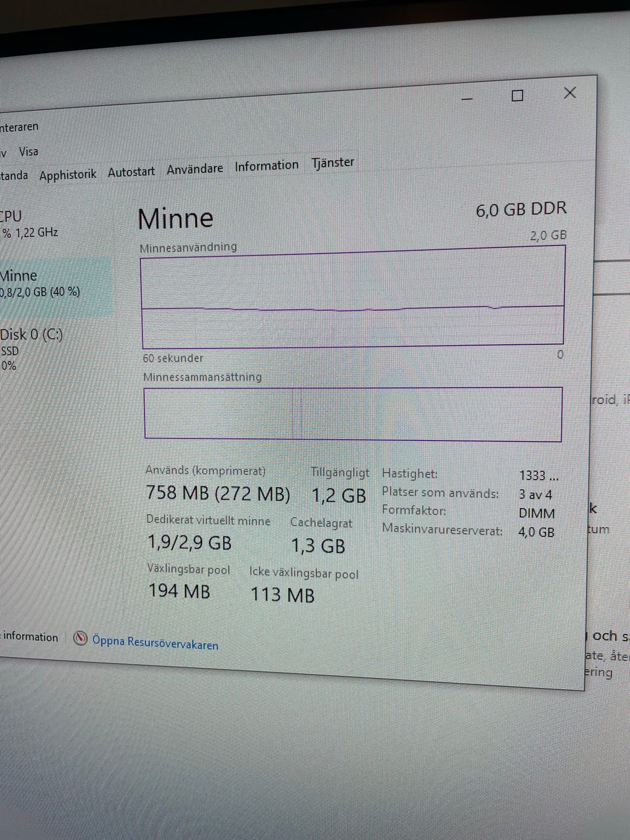Click the Minne heading
The height and width of the screenshot is (840, 630).
(175, 219)
